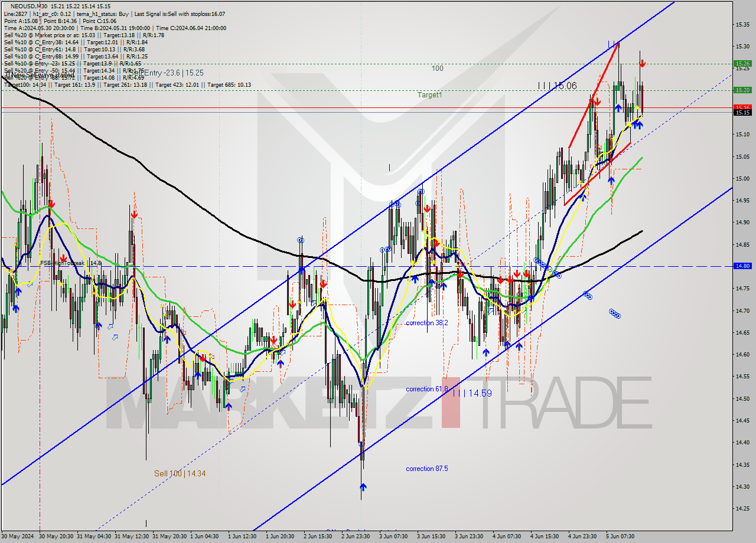Click the 'Point A:15.08' info line
756x543 pixels.
[x=21, y=21]
